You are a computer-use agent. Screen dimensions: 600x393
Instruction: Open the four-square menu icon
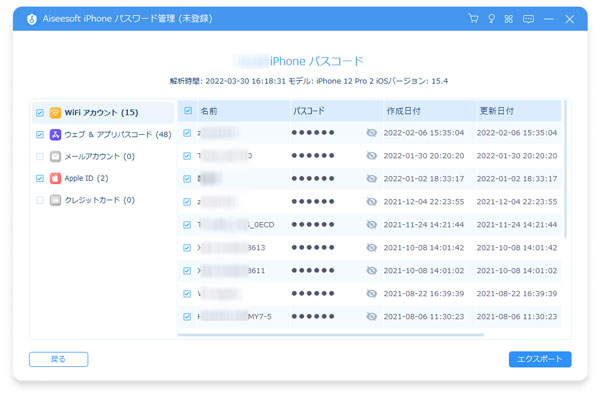click(x=509, y=19)
